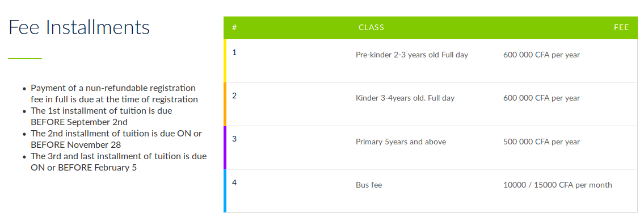Select Kinder 3-4years old. Full day cell
644x220 pixels.
click(405, 98)
